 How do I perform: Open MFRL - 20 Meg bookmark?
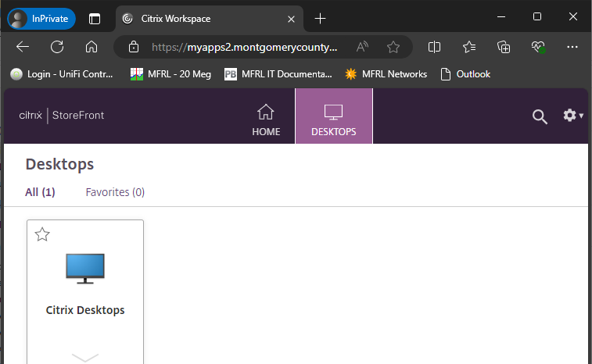pos(170,74)
